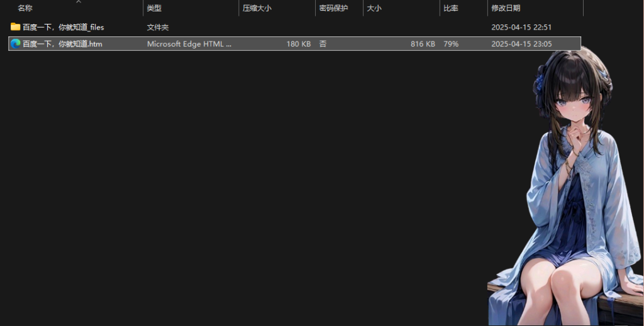Image resolution: width=644 pixels, height=326 pixels.
Task: Click the 否 password protection value
Action: click(323, 44)
